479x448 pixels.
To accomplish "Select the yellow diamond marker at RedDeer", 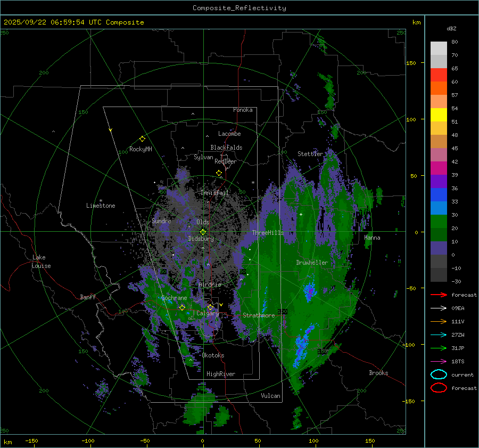I will point(219,173).
